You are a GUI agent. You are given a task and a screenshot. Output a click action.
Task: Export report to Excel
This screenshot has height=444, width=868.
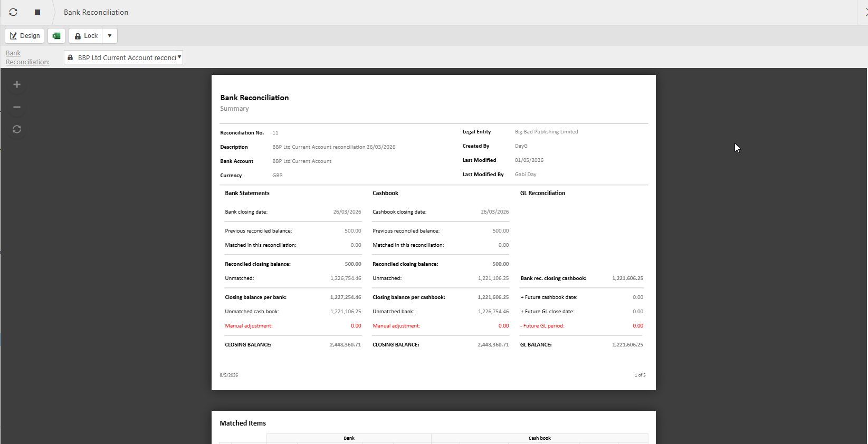point(56,36)
